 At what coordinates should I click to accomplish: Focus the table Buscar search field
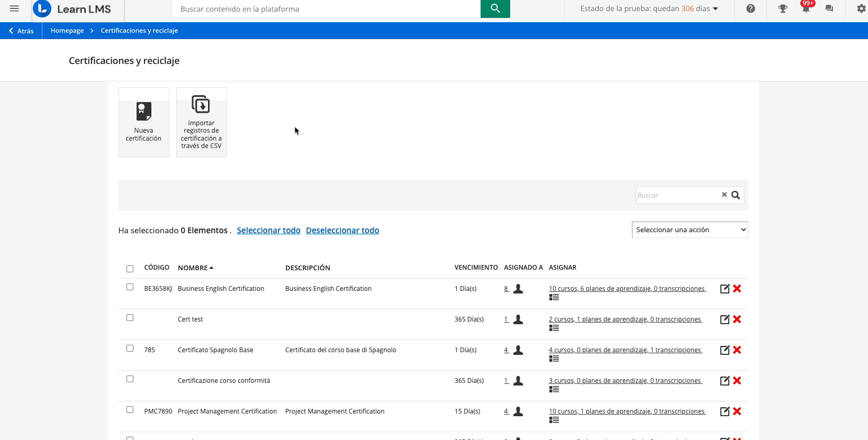(x=678, y=195)
